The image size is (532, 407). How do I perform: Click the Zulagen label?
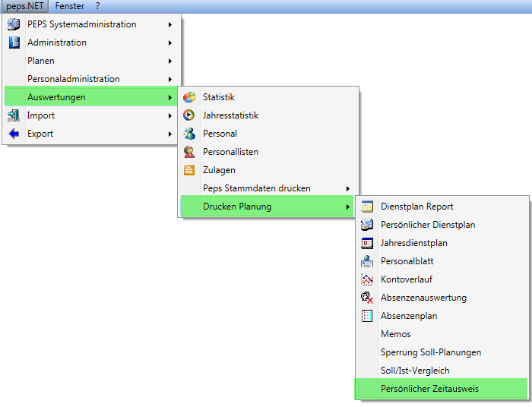219,170
